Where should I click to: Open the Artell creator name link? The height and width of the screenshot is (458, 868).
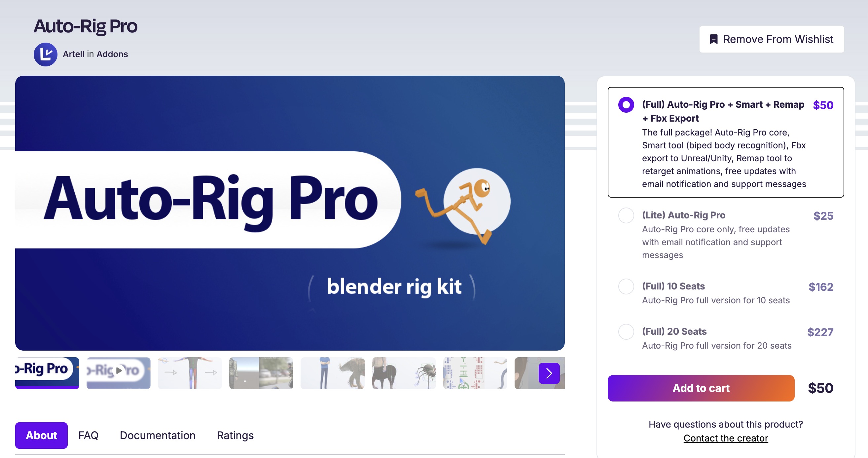[73, 54]
